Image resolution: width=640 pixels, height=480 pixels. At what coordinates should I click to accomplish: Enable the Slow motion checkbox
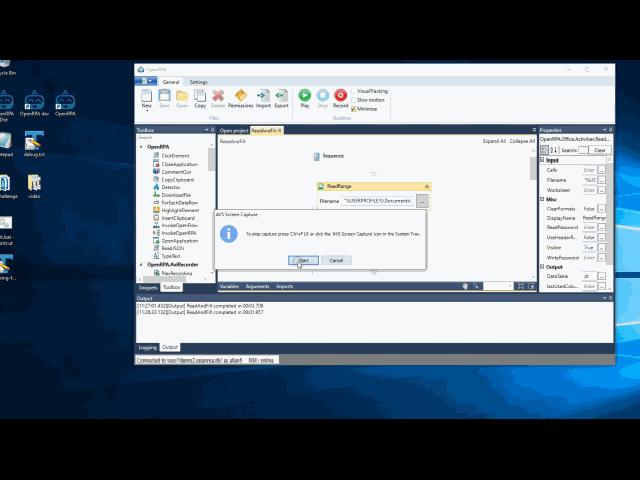pos(354,100)
